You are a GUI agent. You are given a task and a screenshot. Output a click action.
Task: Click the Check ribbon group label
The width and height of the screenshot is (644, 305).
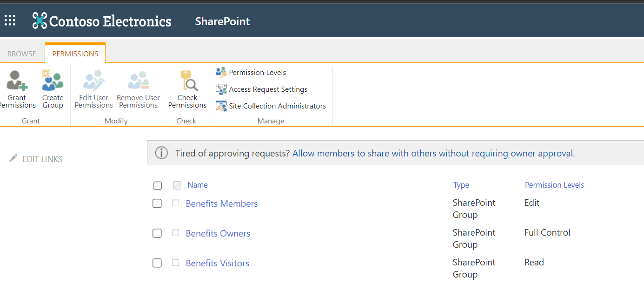coord(186,121)
